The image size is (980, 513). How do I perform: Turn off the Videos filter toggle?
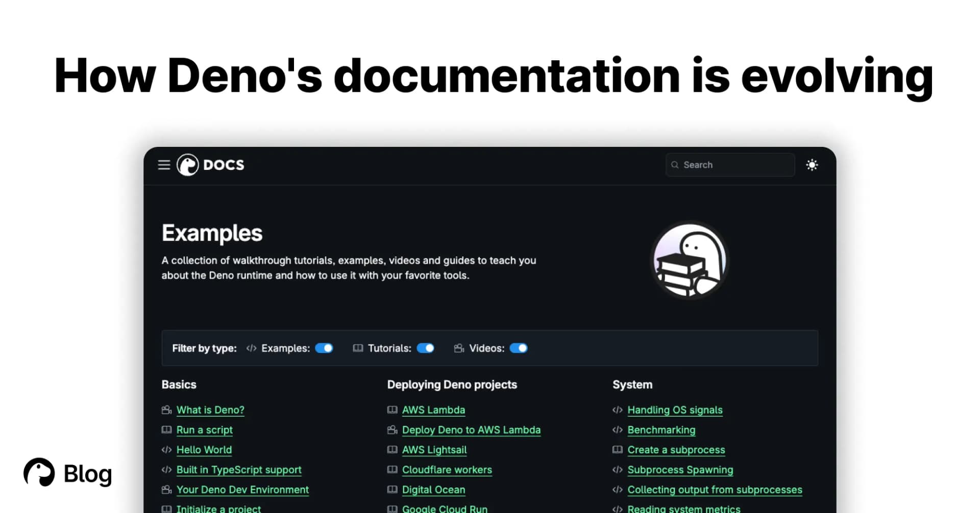click(519, 348)
